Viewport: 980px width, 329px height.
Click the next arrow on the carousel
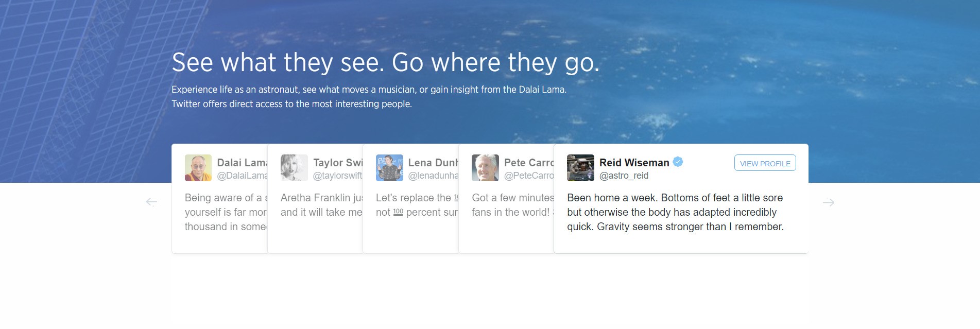coord(829,202)
